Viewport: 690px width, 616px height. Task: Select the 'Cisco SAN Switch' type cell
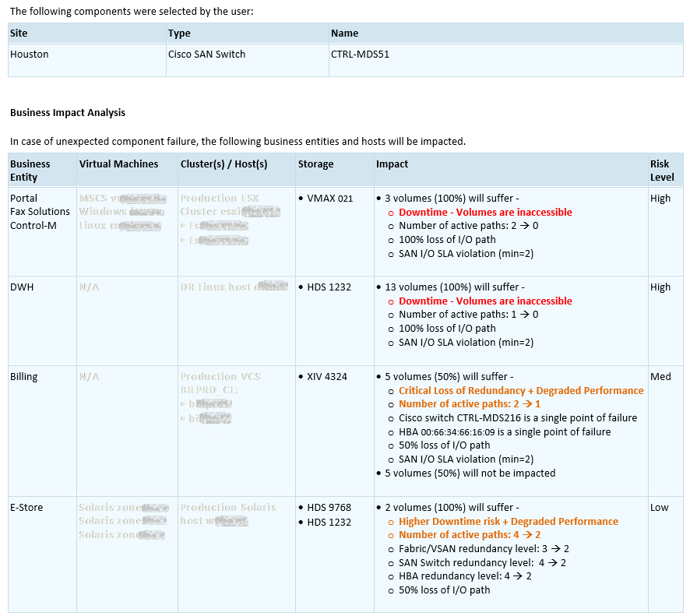click(x=207, y=54)
